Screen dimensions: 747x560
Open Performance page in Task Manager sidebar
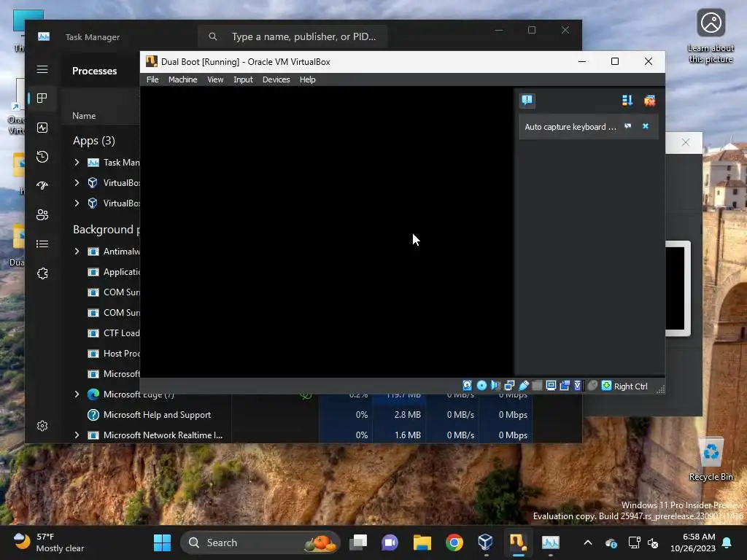tap(42, 128)
